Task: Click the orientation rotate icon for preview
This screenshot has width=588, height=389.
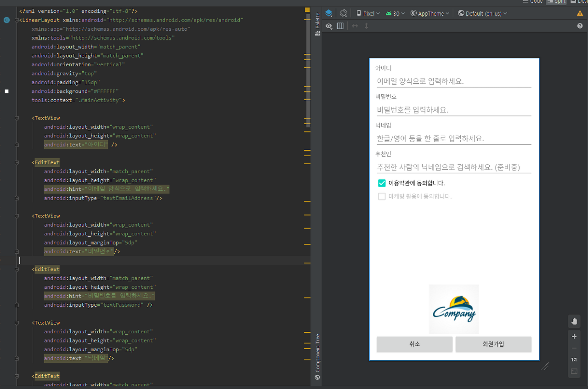Action: point(343,13)
